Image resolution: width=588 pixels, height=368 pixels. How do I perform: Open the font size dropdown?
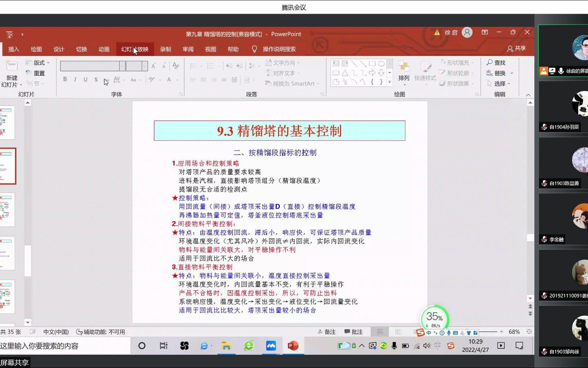tap(145, 66)
